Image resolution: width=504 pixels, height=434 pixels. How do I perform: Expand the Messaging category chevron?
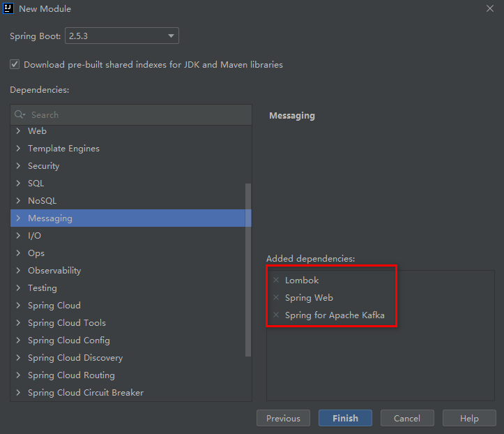[x=18, y=218]
